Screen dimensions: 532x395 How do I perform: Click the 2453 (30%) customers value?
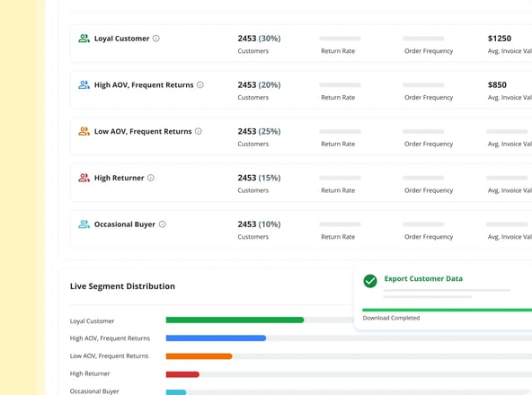(259, 39)
